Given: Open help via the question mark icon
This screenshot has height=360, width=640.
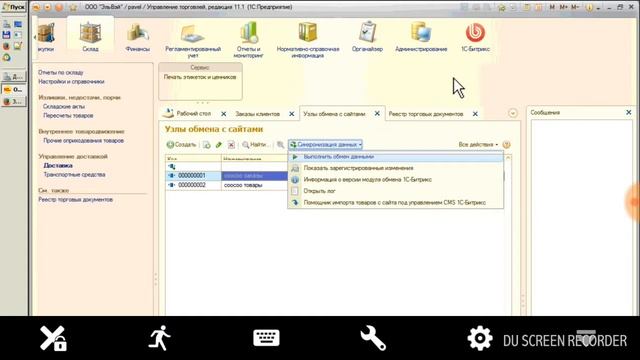Looking at the screenshot, I should (507, 144).
